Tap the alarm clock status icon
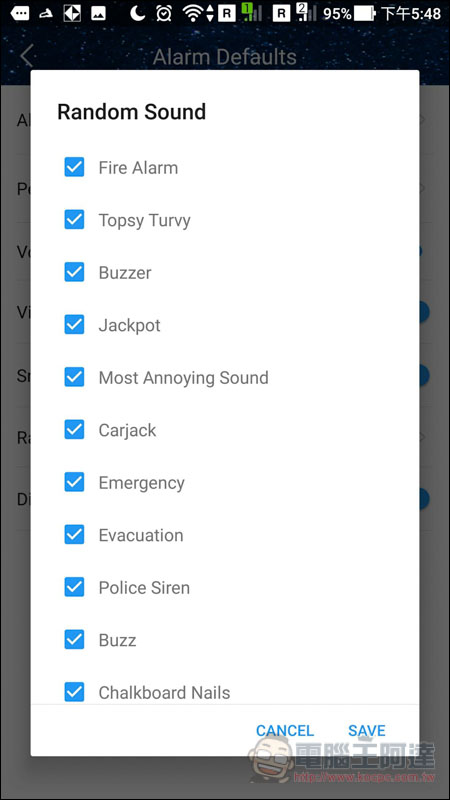The height and width of the screenshot is (800, 450). tap(164, 13)
